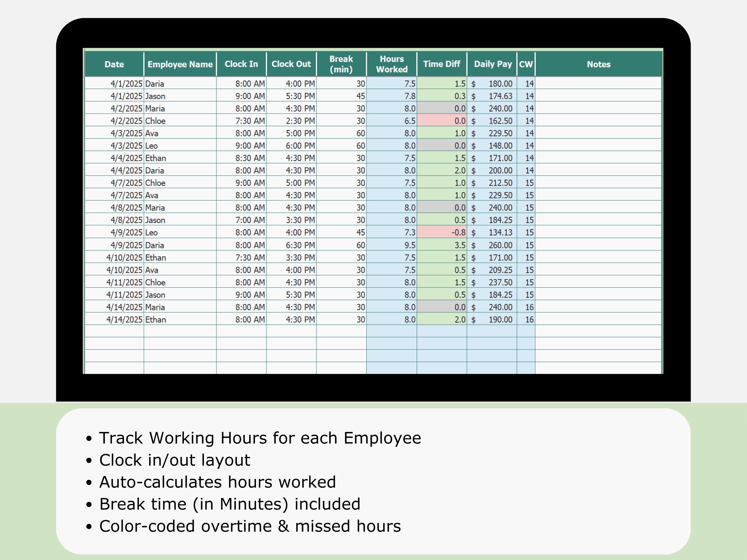Click the Clock In column header
The width and height of the screenshot is (747, 560).
coord(242,64)
